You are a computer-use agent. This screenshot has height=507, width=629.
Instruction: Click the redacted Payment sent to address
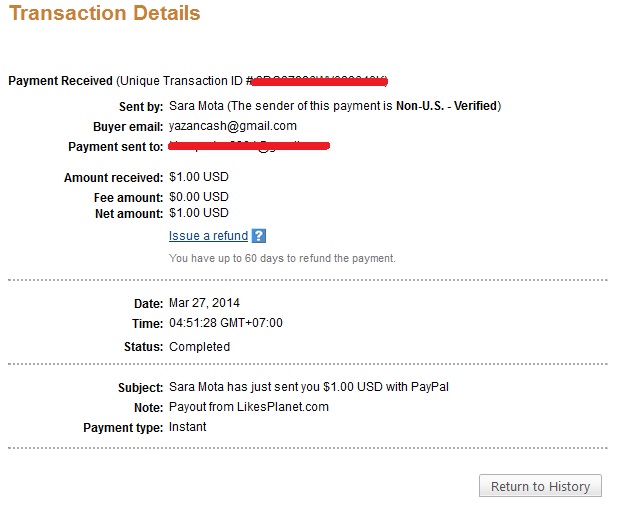[x=250, y=147]
